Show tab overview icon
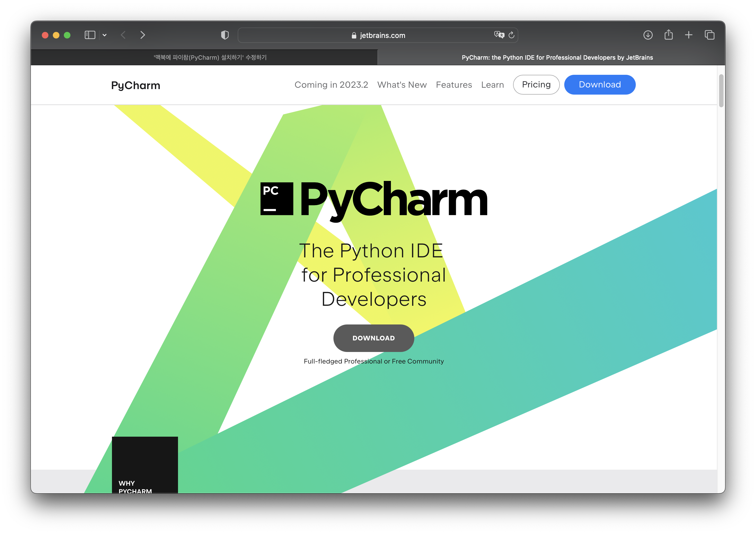The width and height of the screenshot is (756, 534). (709, 35)
